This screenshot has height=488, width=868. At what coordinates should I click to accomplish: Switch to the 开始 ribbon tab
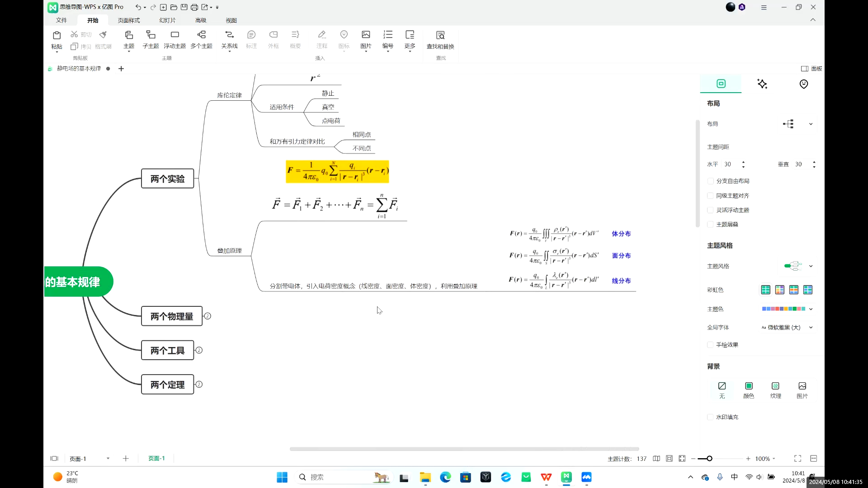pos(93,20)
